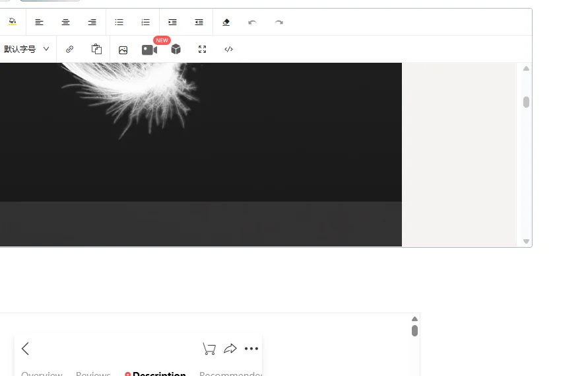Click the paste clipboard icon
Image resolution: width=588 pixels, height=376 pixels.
pyautogui.click(x=96, y=49)
